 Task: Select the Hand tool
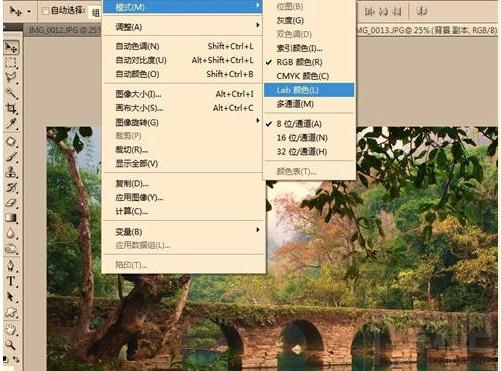(x=11, y=329)
